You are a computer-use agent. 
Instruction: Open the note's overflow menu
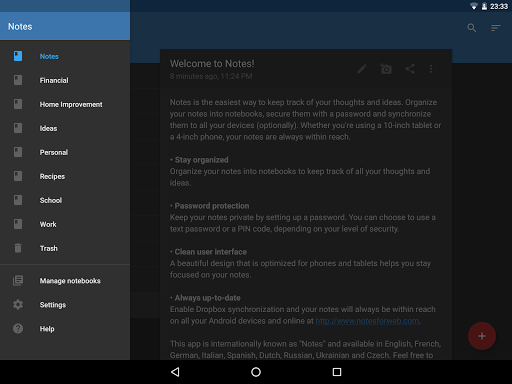431,69
